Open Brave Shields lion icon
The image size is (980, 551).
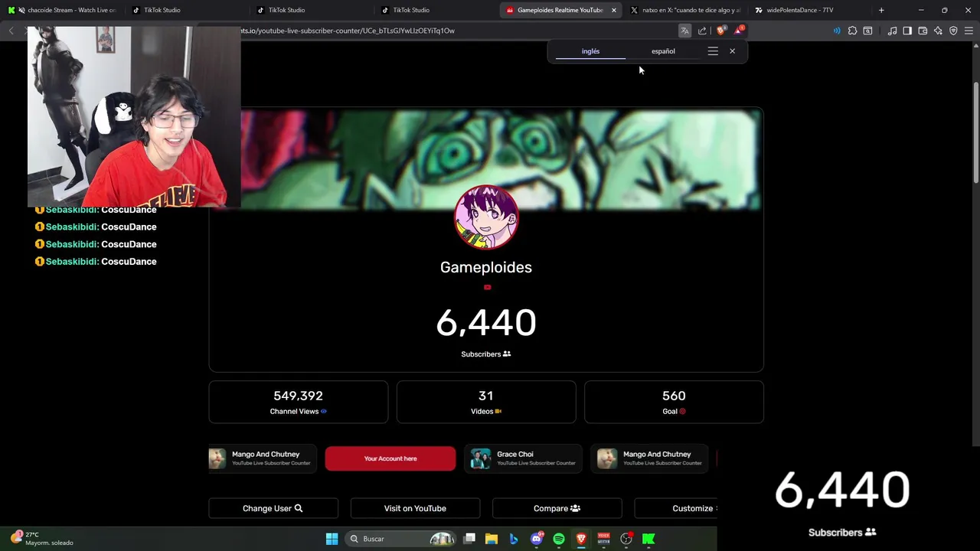[x=720, y=31]
